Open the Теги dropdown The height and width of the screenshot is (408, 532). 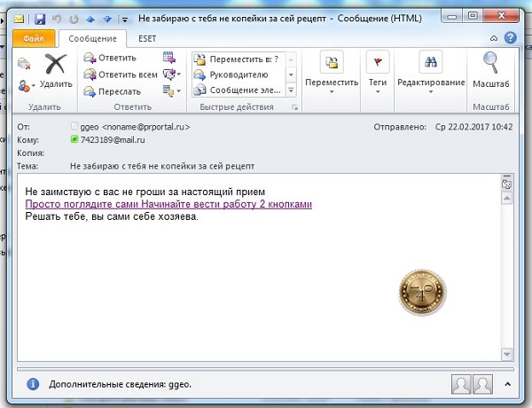click(378, 73)
